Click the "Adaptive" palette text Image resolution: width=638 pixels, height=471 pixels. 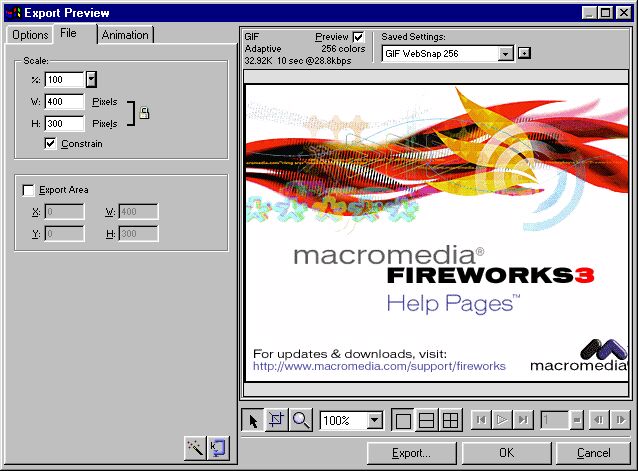coord(263,49)
